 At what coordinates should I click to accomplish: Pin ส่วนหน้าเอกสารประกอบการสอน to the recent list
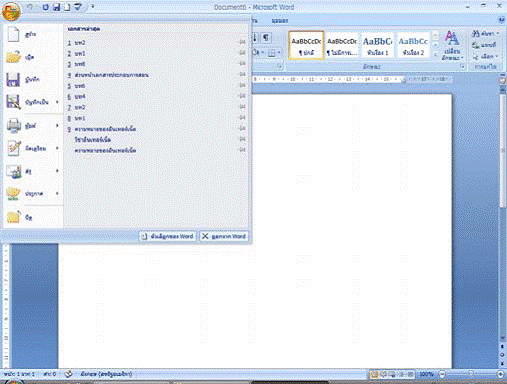243,74
